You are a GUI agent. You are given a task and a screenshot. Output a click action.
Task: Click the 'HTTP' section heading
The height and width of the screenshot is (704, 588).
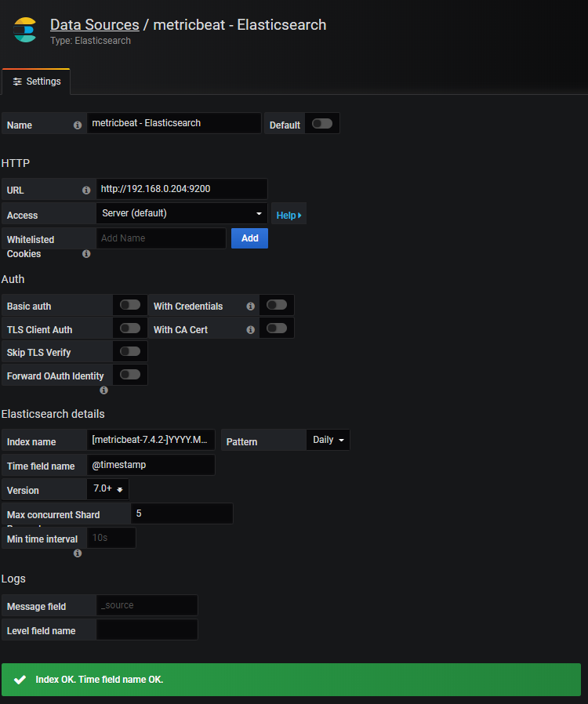coord(16,163)
